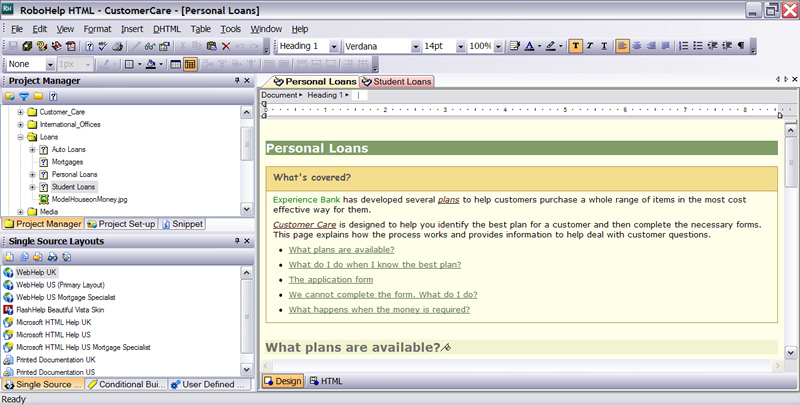Open the Format menu

[x=97, y=29]
